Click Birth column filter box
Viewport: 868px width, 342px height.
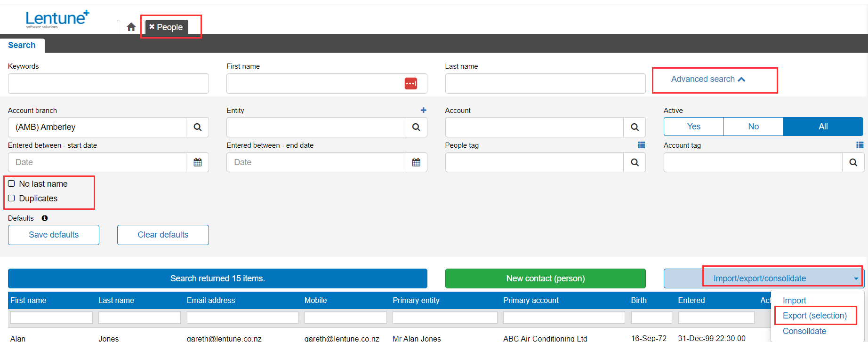[651, 318]
